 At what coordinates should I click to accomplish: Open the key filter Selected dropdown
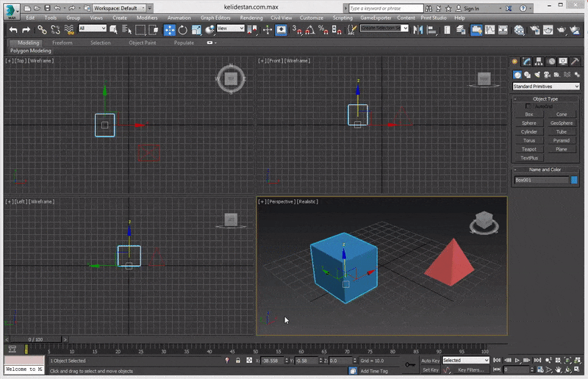(x=466, y=360)
